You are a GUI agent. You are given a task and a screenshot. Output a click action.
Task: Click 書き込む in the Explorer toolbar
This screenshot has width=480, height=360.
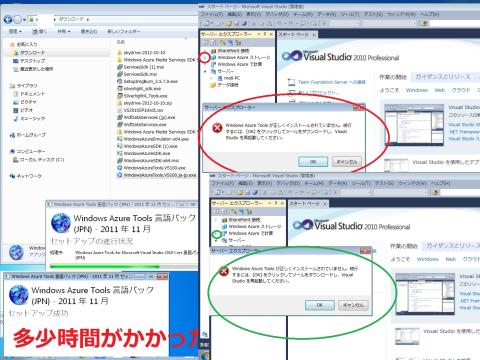89,31
